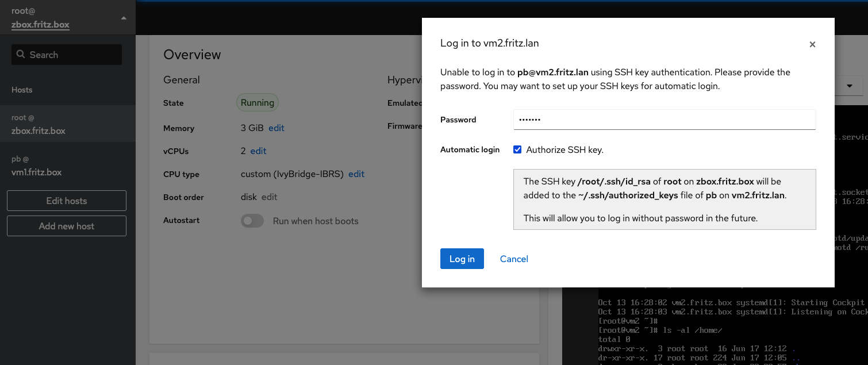Click the Password input field
Image resolution: width=868 pixels, height=365 pixels.
click(x=665, y=120)
